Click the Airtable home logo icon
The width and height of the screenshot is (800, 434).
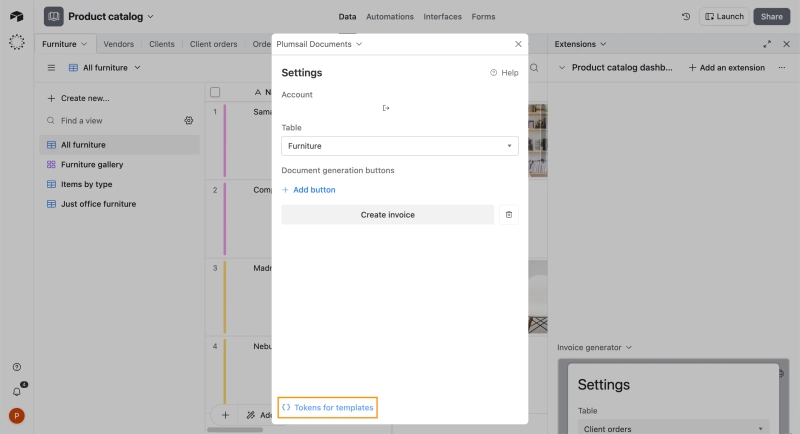click(16, 16)
